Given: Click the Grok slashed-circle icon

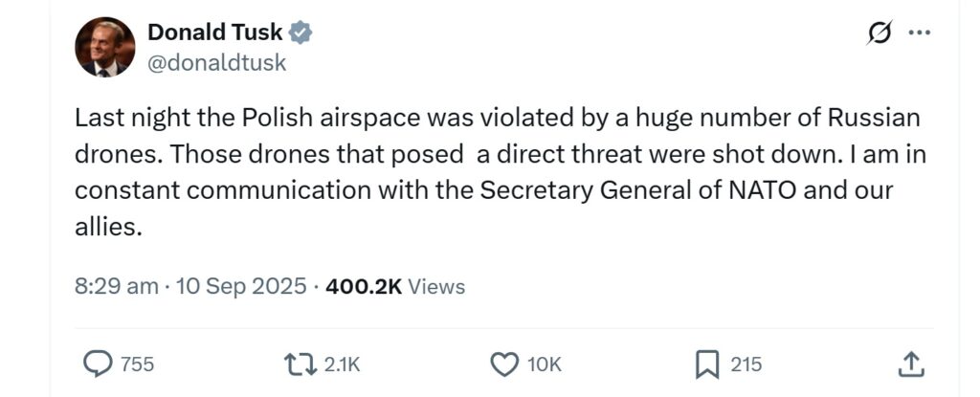Looking at the screenshot, I should pyautogui.click(x=878, y=33).
